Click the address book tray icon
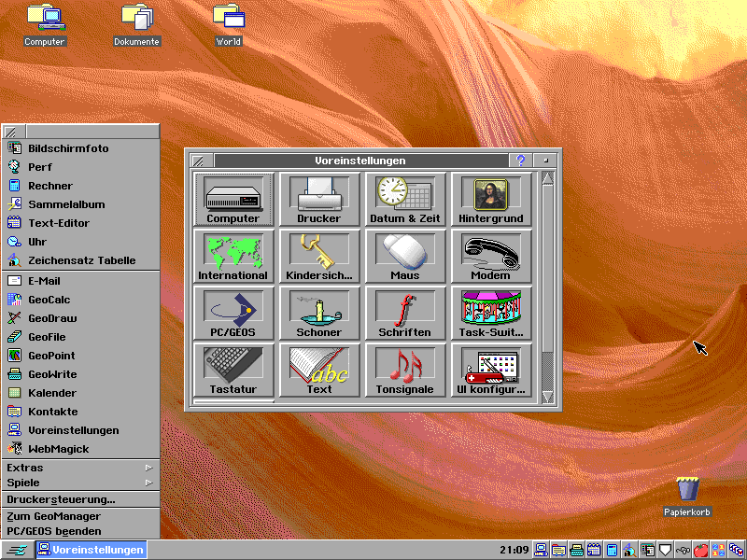Screen dimensions: 747x560 (x=558, y=550)
